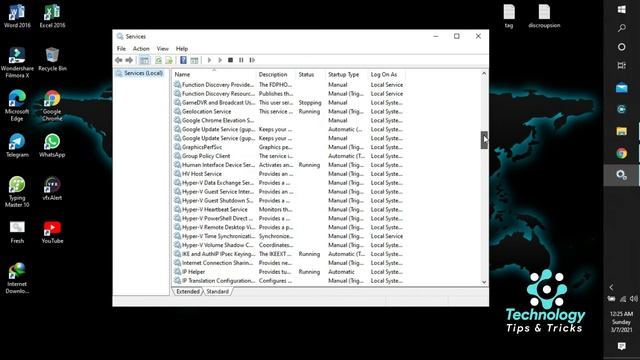Open Internet Download Manager desktop icon
640x360 pixels.
coord(17,278)
